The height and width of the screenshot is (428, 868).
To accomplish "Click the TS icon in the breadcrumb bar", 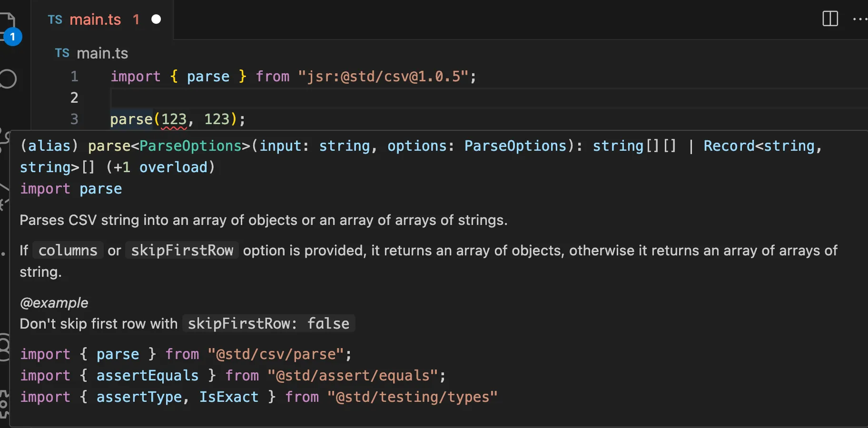I will tap(62, 53).
